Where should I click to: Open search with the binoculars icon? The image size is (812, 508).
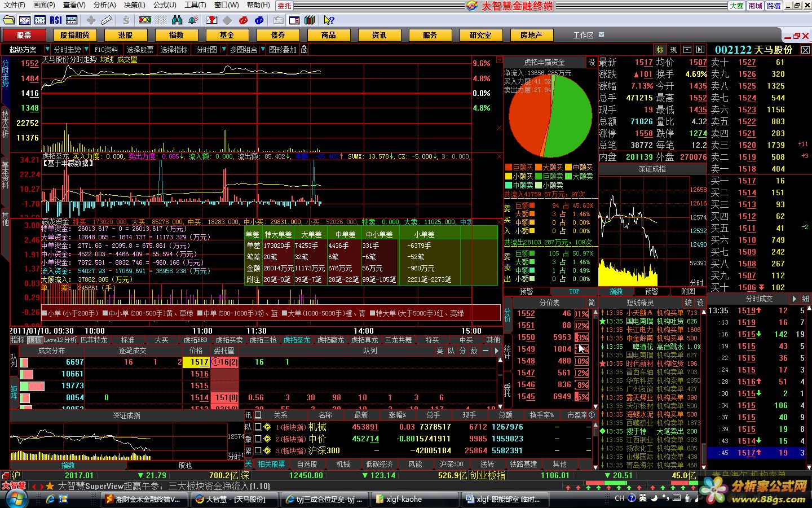(x=177, y=20)
